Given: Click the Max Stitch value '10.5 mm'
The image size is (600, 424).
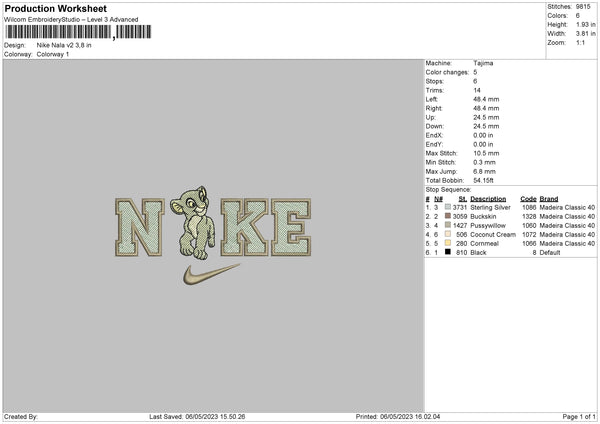Looking at the screenshot, I should (x=486, y=153).
